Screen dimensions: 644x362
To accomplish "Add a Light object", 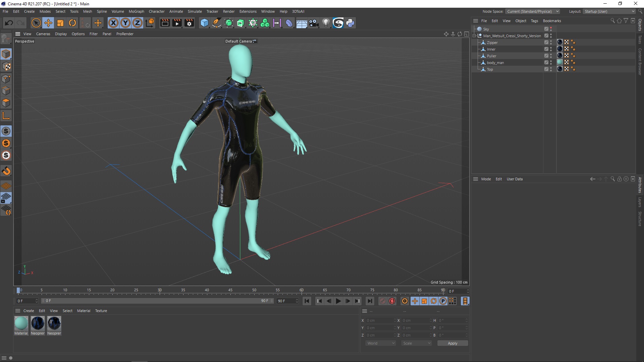I will coord(326,23).
